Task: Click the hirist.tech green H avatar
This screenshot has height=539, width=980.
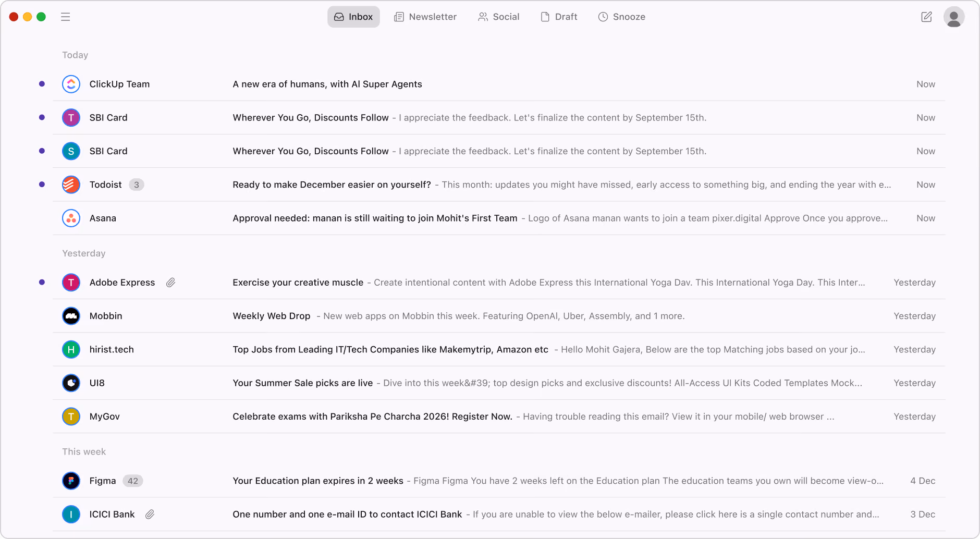Action: (71, 349)
